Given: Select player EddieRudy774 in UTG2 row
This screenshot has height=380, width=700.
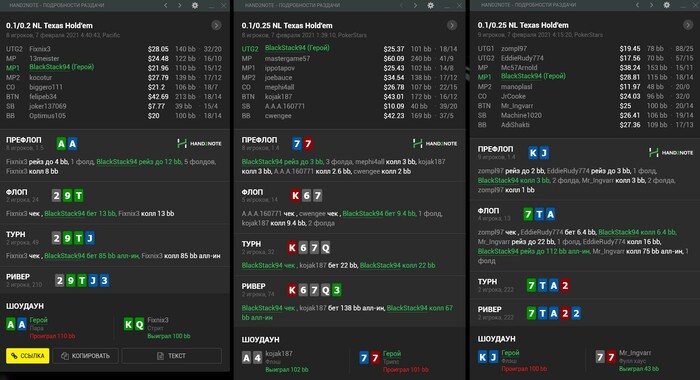Looking at the screenshot, I should (522, 58).
